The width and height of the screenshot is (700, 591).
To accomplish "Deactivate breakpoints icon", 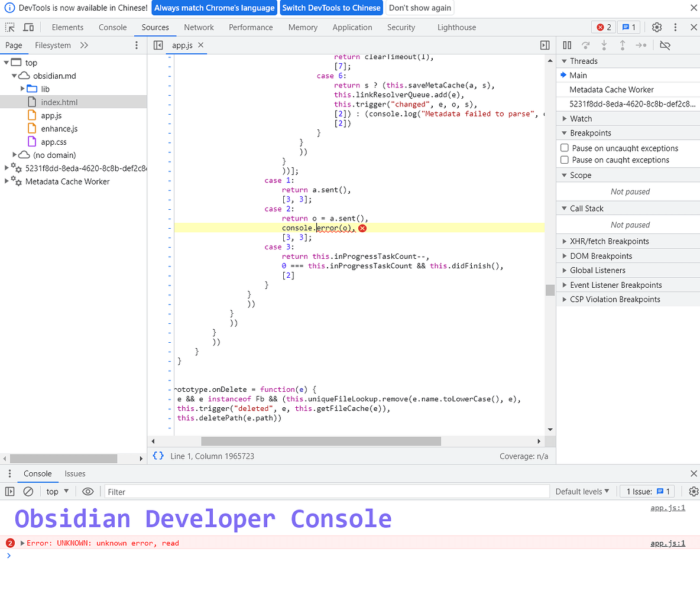I will coord(665,46).
